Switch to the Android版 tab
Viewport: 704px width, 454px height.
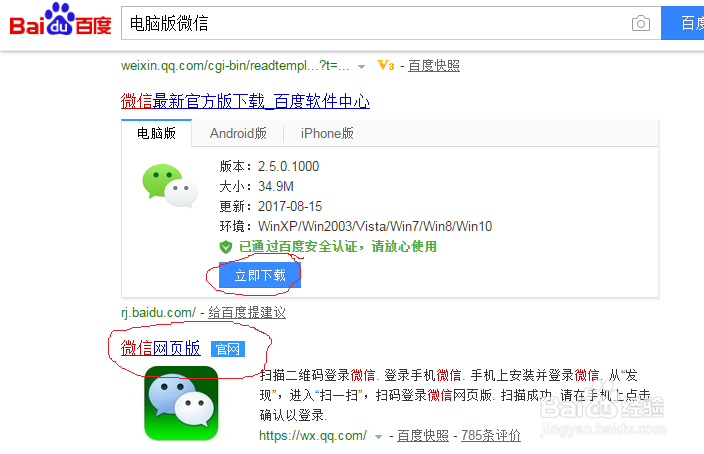pyautogui.click(x=238, y=133)
